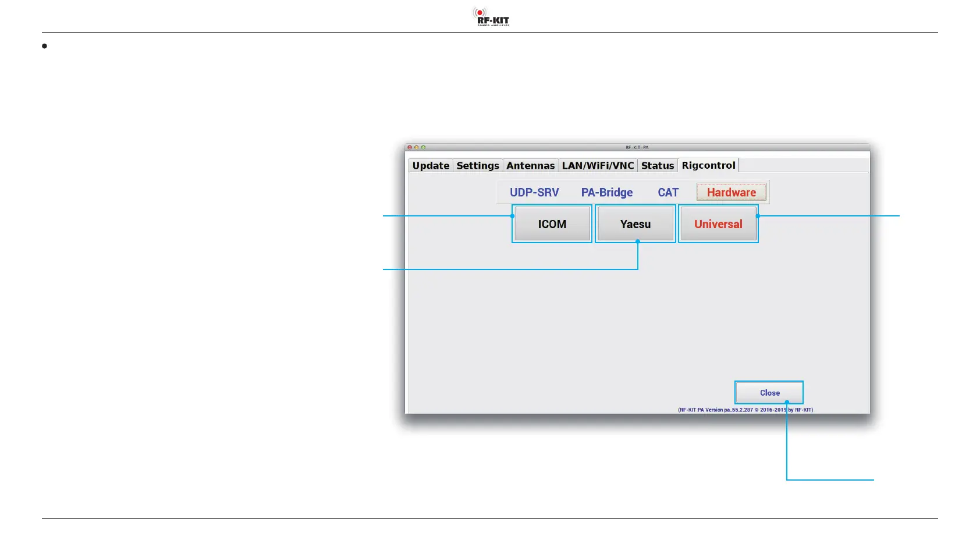Select the Hardware control mode
Image resolution: width=980 pixels, height=551 pixels.
tap(732, 193)
